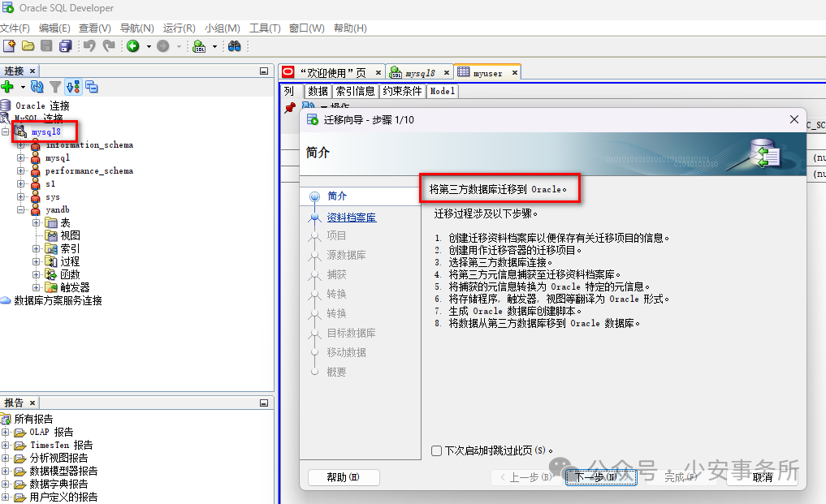Select 数据字典报告 in reports tree
Screen dimensions: 826x504
click(58, 484)
